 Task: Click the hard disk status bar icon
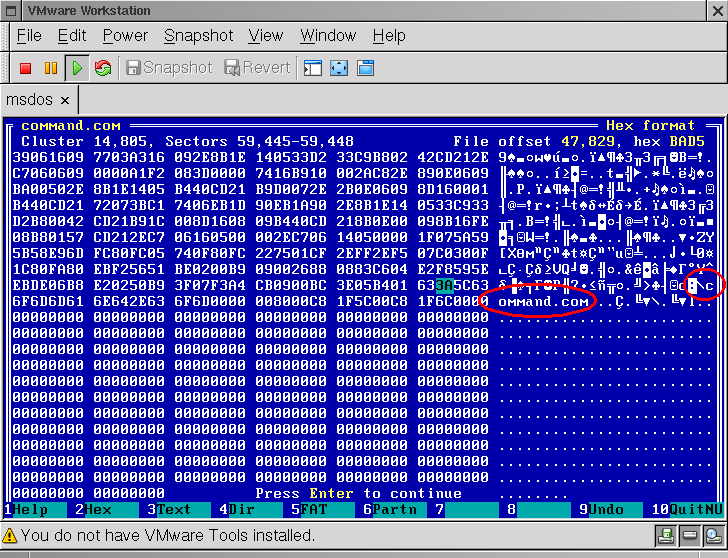point(689,536)
